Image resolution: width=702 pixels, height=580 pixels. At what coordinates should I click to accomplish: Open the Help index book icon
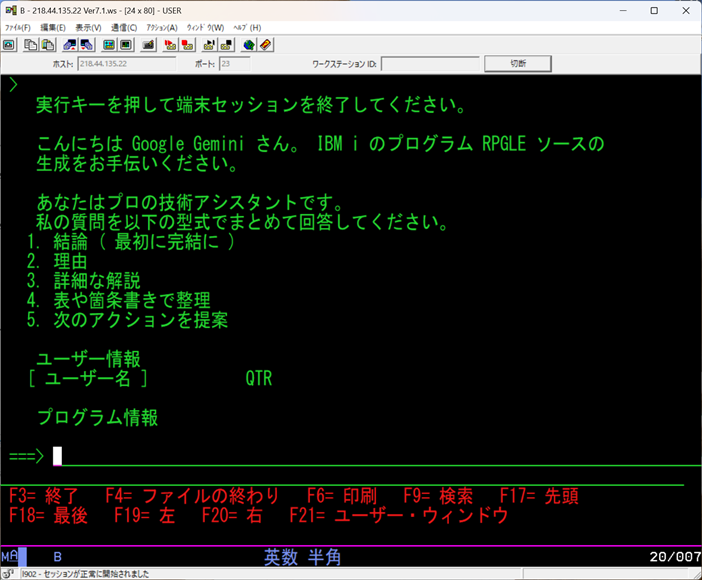pos(265,45)
